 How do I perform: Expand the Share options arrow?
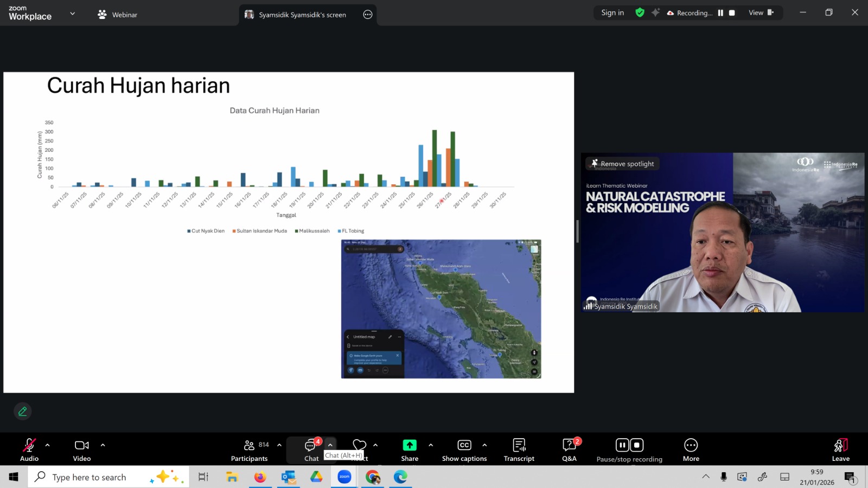click(431, 445)
